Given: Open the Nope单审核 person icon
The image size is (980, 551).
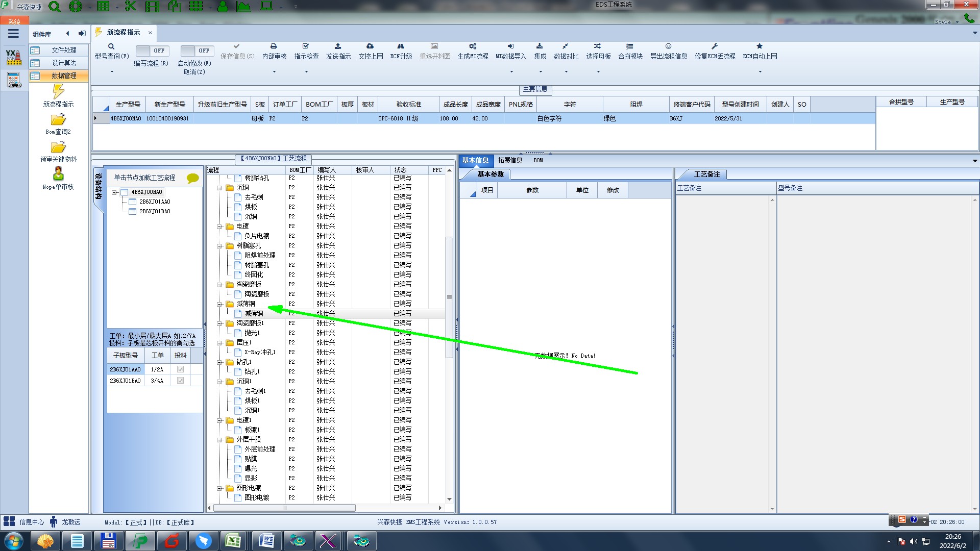Looking at the screenshot, I should [58, 174].
